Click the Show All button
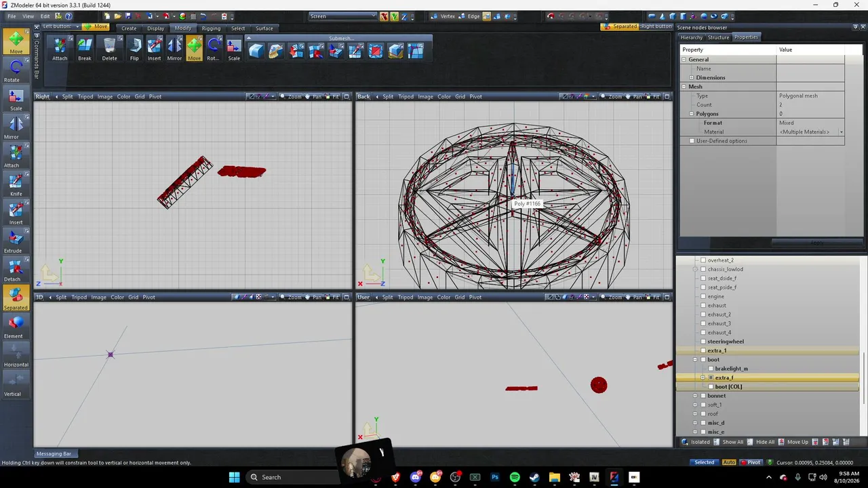868x488 pixels. 728,442
